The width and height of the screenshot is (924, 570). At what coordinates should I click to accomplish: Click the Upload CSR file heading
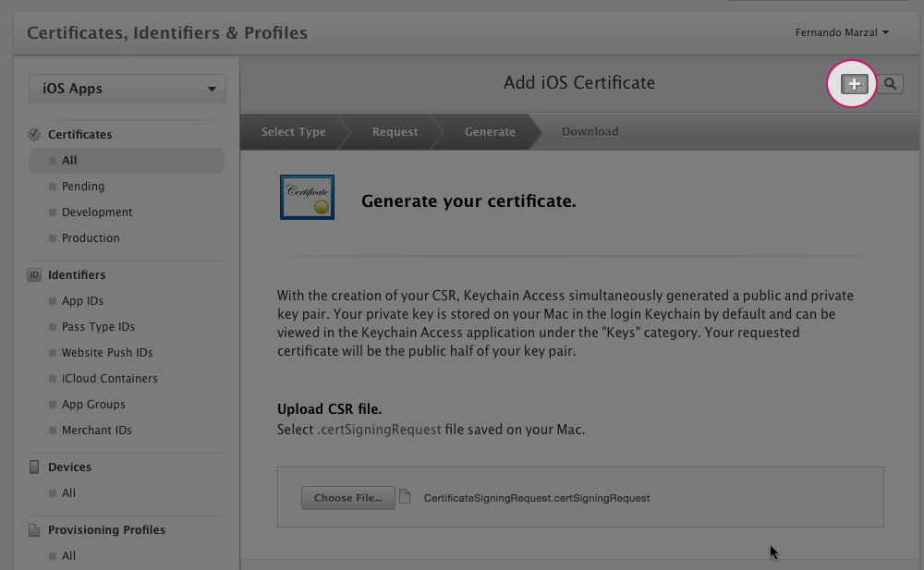[x=330, y=409]
